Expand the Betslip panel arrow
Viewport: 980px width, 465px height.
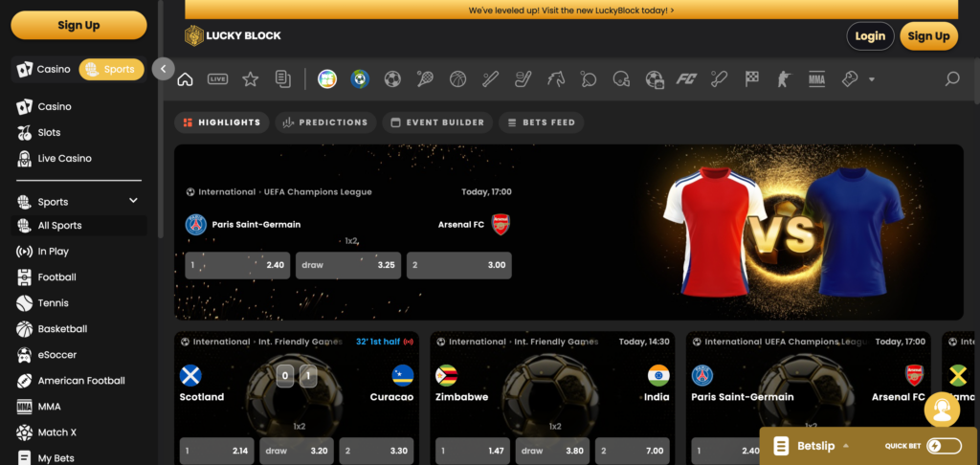[x=846, y=446]
